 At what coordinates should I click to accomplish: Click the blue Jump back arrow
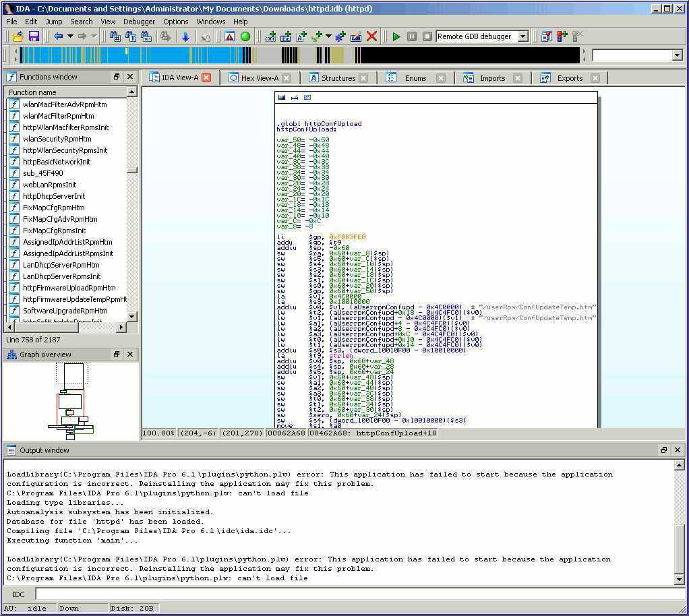coord(58,36)
